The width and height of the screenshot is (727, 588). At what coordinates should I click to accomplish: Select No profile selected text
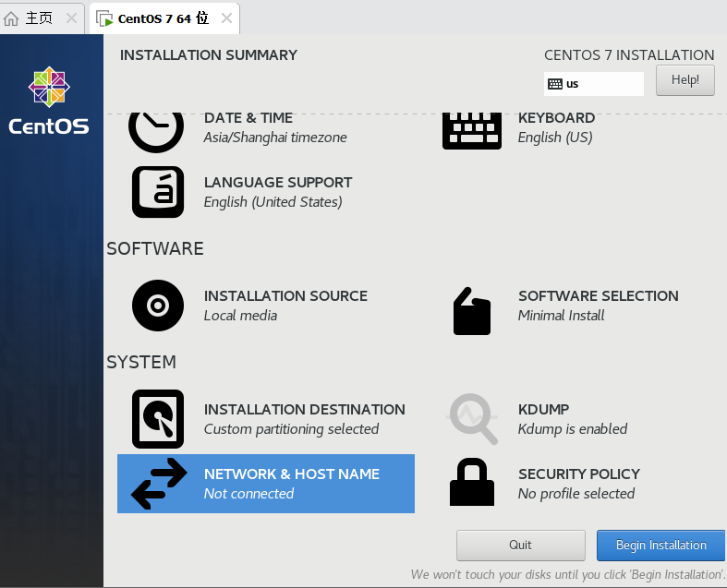click(x=576, y=494)
